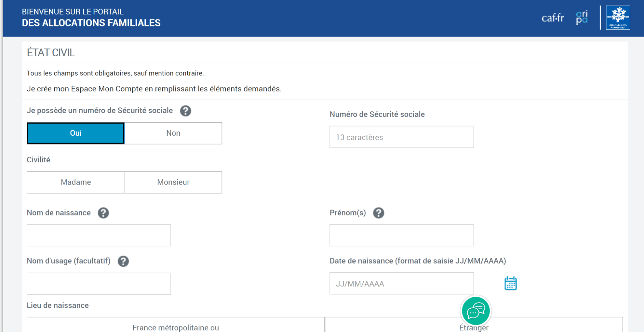Open the green chat assistant bubble

pos(476,311)
